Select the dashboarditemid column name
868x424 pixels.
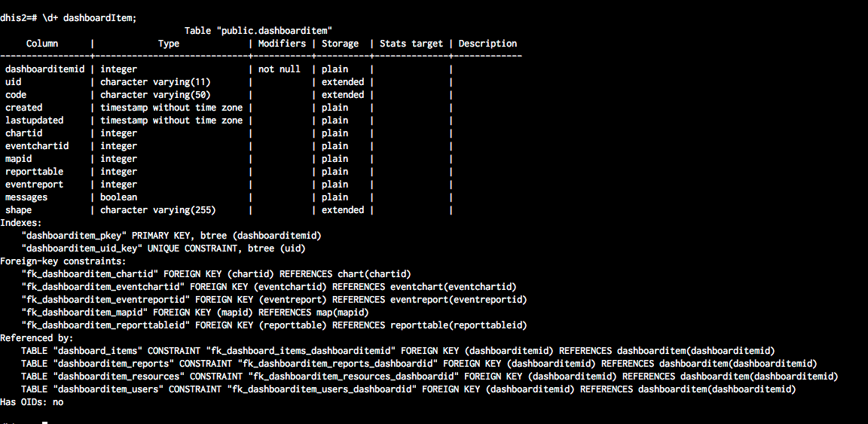click(x=44, y=69)
